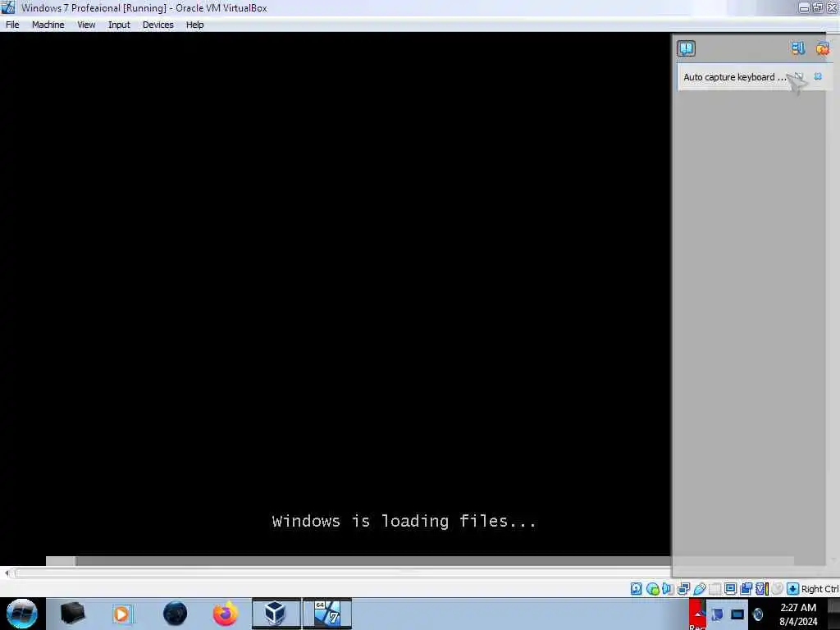The height and width of the screenshot is (630, 840).
Task: Click the recording status icon
Action: [746, 589]
